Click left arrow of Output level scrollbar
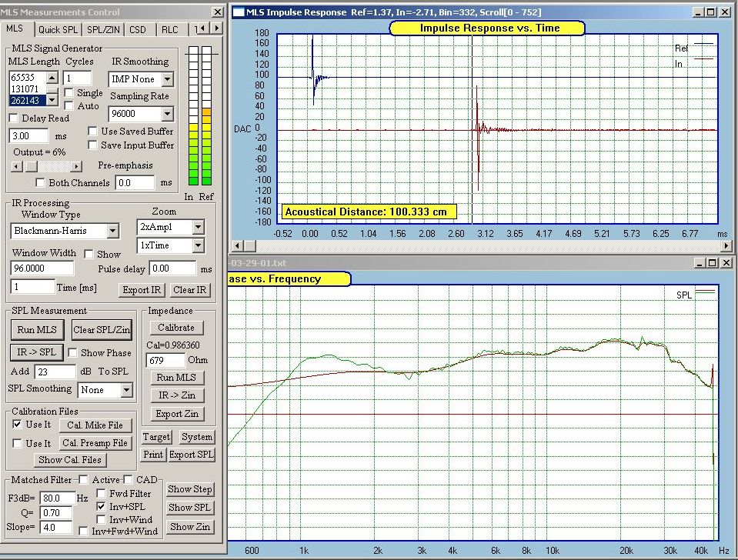Viewport: 738px width, 560px height. tap(17, 166)
